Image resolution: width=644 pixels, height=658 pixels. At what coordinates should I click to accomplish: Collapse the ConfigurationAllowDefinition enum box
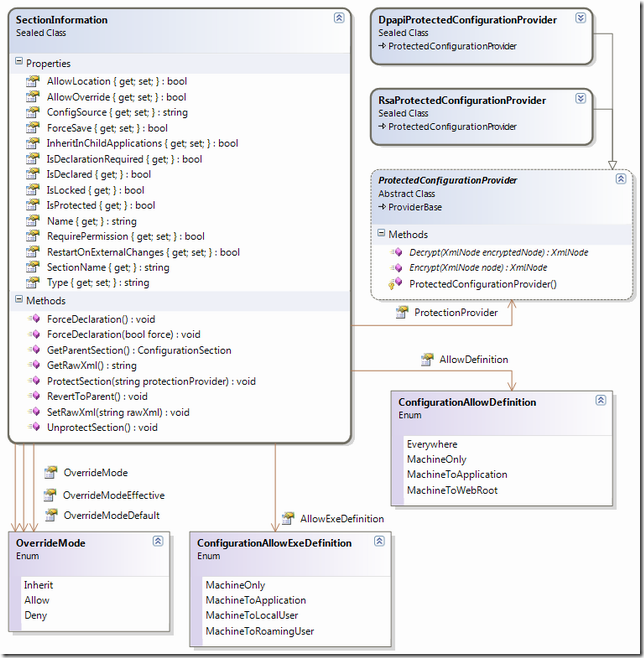tap(600, 400)
